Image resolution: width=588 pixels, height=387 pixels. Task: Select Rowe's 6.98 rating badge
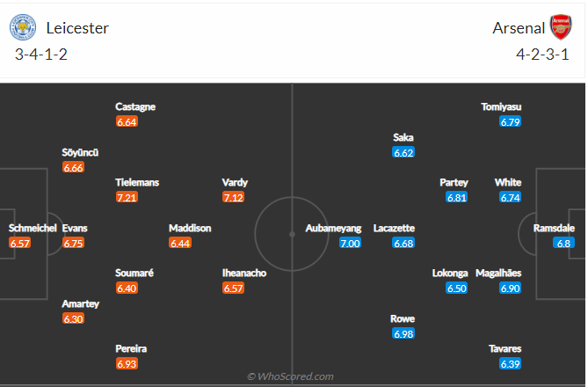[x=403, y=333]
